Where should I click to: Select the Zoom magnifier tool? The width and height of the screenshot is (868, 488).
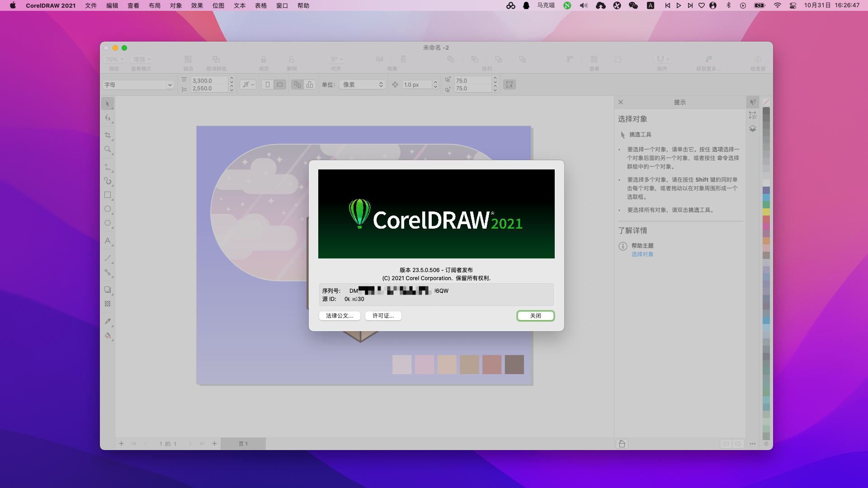click(x=107, y=149)
